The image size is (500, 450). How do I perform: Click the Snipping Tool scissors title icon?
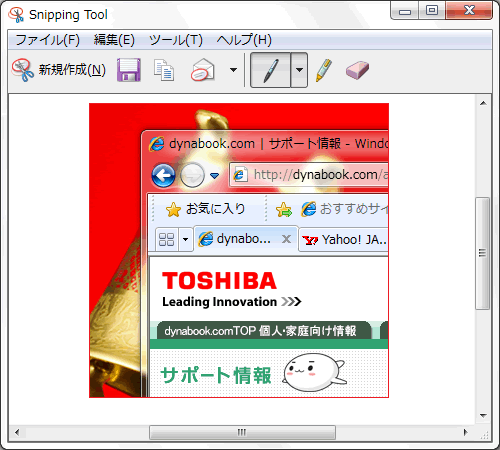tap(16, 15)
